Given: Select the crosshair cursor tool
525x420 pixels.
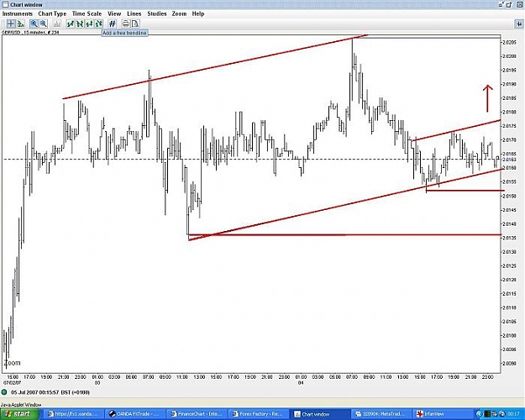Looking at the screenshot, I should coord(11,24).
